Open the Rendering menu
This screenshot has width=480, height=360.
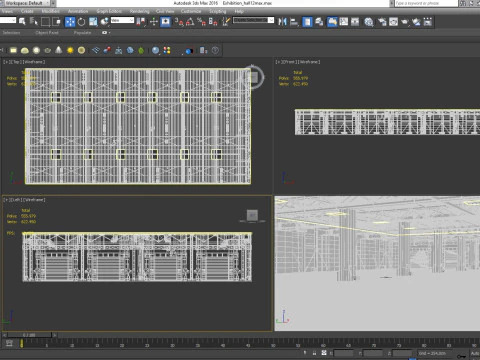140,11
